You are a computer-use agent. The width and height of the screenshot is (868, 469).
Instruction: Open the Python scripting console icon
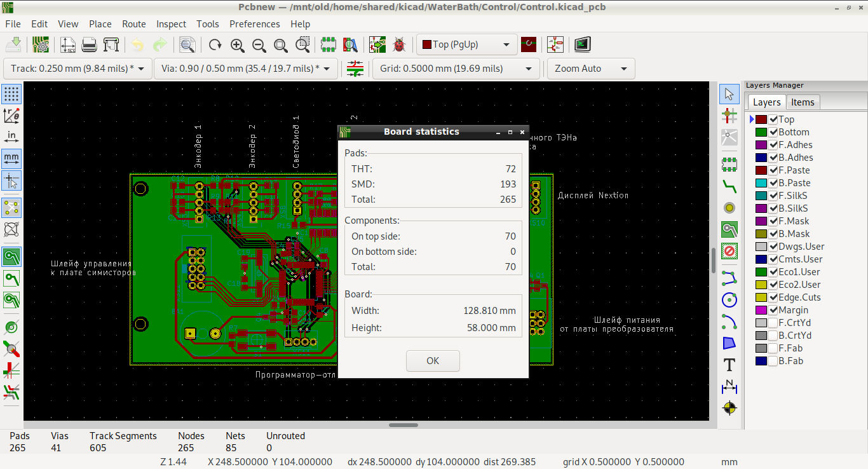pyautogui.click(x=583, y=44)
